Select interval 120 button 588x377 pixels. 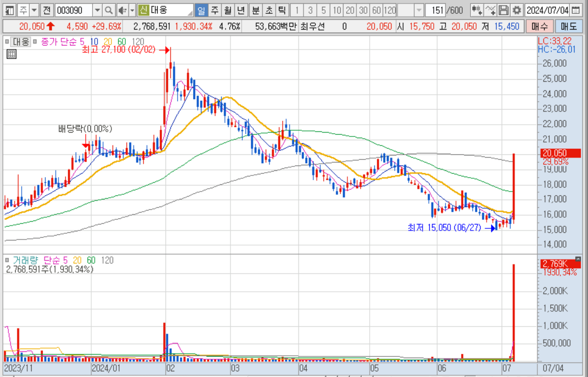(390, 10)
